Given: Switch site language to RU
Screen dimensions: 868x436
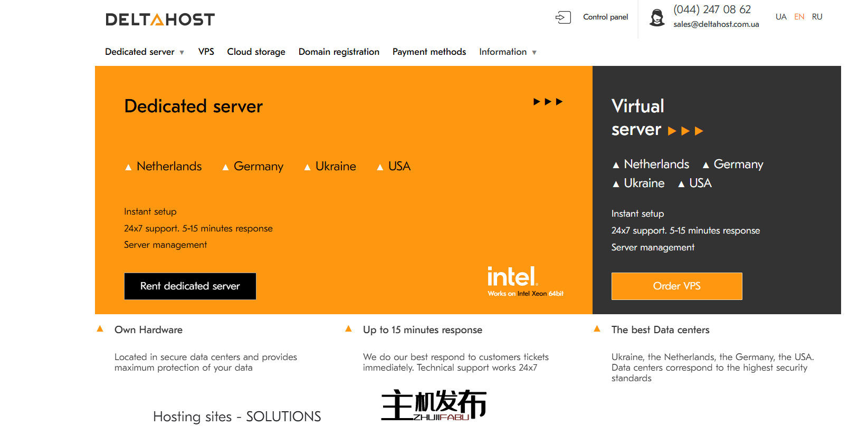Looking at the screenshot, I should point(817,17).
